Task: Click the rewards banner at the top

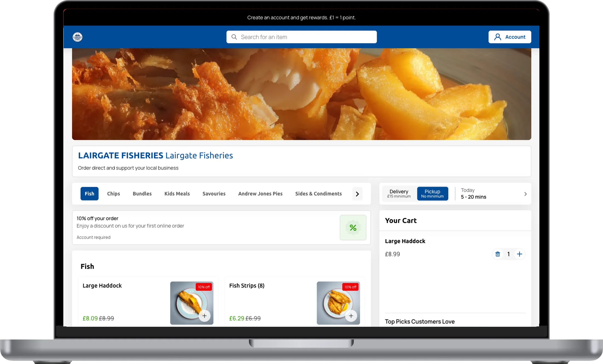Action: click(x=301, y=18)
